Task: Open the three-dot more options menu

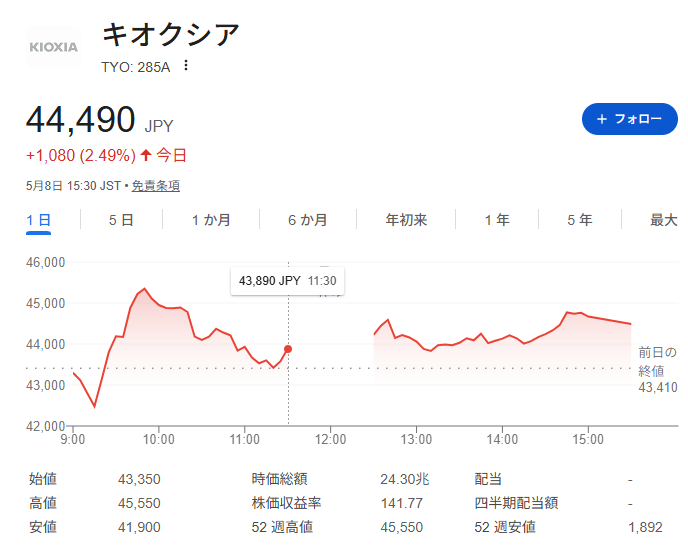Action: [x=186, y=65]
